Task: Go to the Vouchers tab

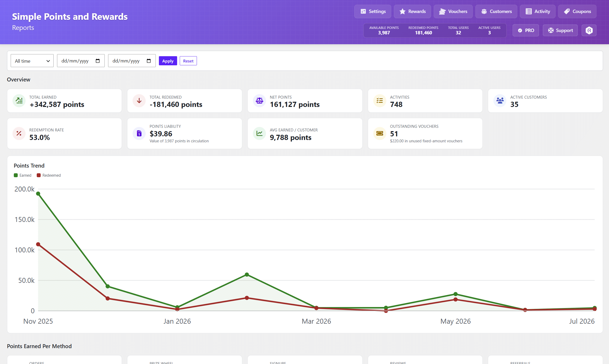Action: [x=453, y=11]
